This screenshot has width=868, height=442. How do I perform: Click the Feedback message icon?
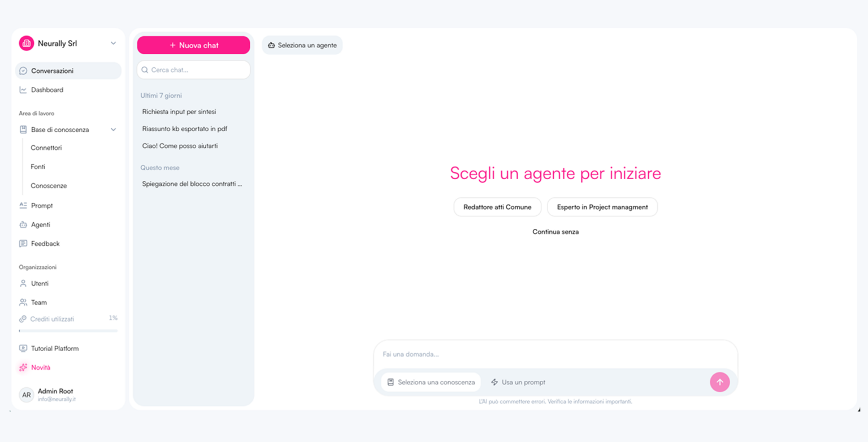tap(23, 244)
